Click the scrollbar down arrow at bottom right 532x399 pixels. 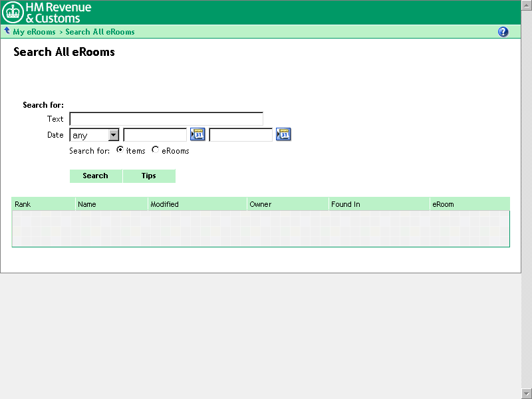(x=527, y=393)
